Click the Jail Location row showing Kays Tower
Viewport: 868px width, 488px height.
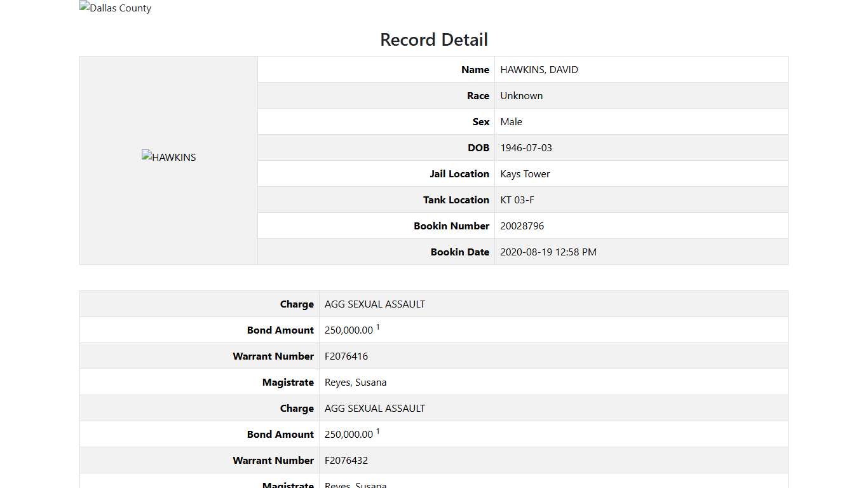525,173
